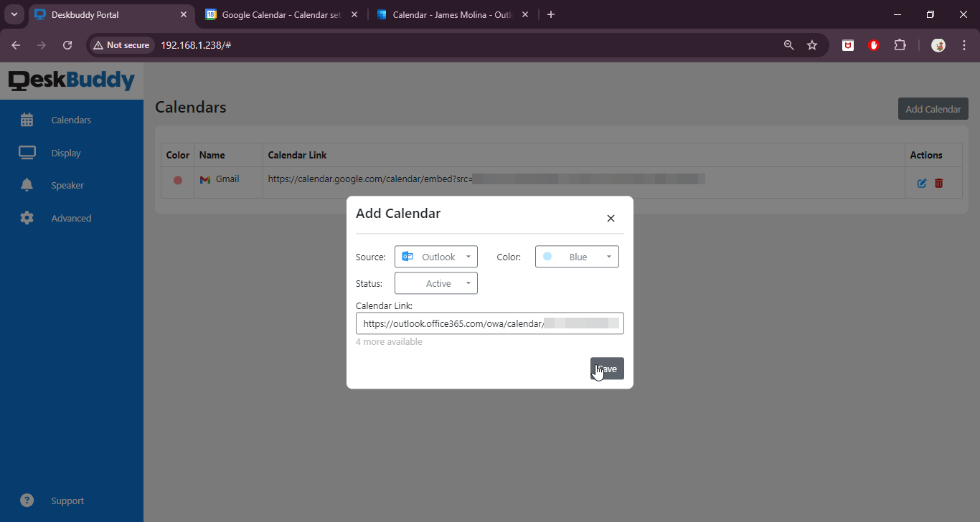980x522 pixels.
Task: Edit the Gmail calendar with the pencil icon
Action: [922, 183]
